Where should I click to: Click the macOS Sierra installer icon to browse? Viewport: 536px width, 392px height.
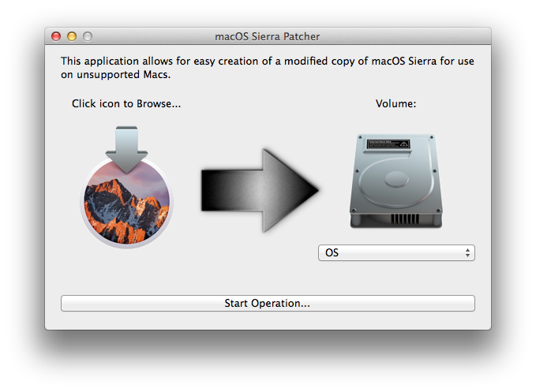coord(126,186)
